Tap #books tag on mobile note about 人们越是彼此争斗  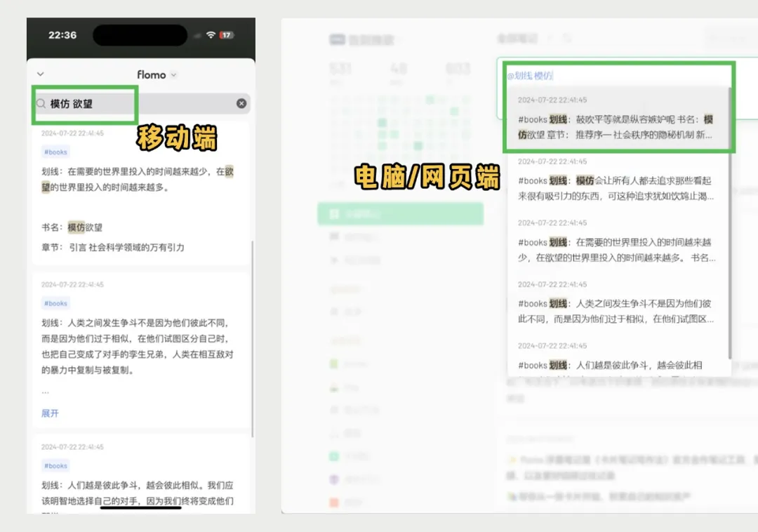[x=55, y=465]
